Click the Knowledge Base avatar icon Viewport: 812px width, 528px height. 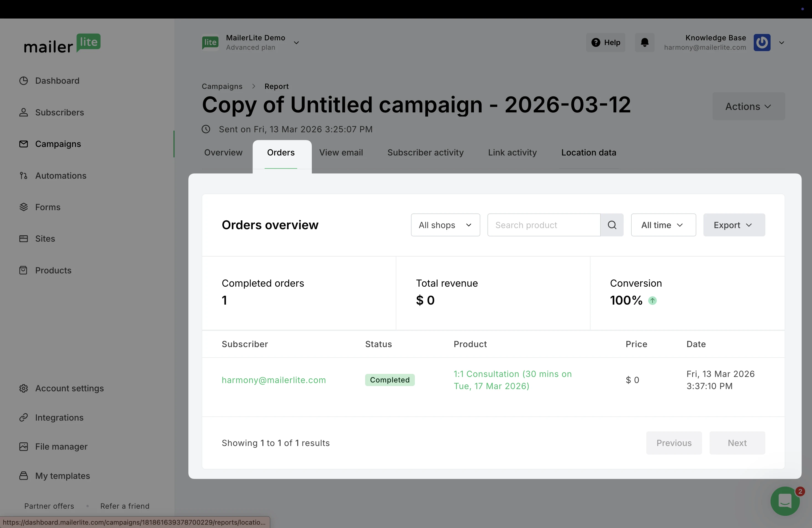(x=762, y=43)
